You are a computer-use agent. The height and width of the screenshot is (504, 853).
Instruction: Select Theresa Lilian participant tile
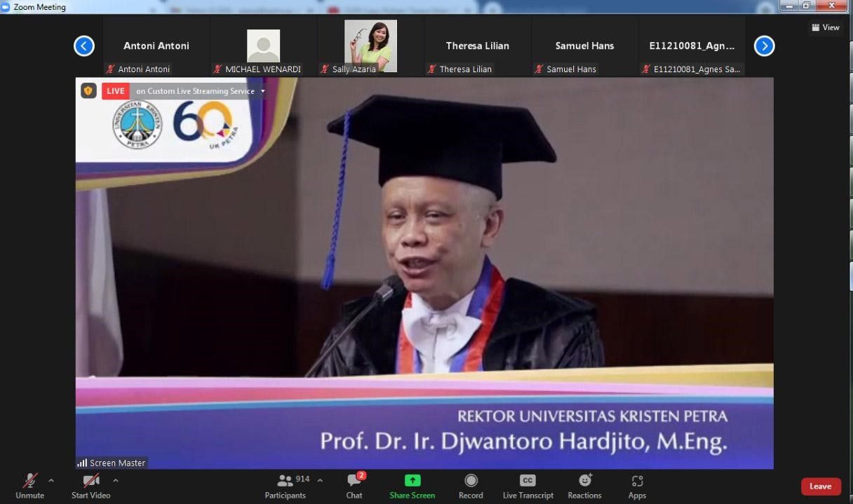(478, 46)
